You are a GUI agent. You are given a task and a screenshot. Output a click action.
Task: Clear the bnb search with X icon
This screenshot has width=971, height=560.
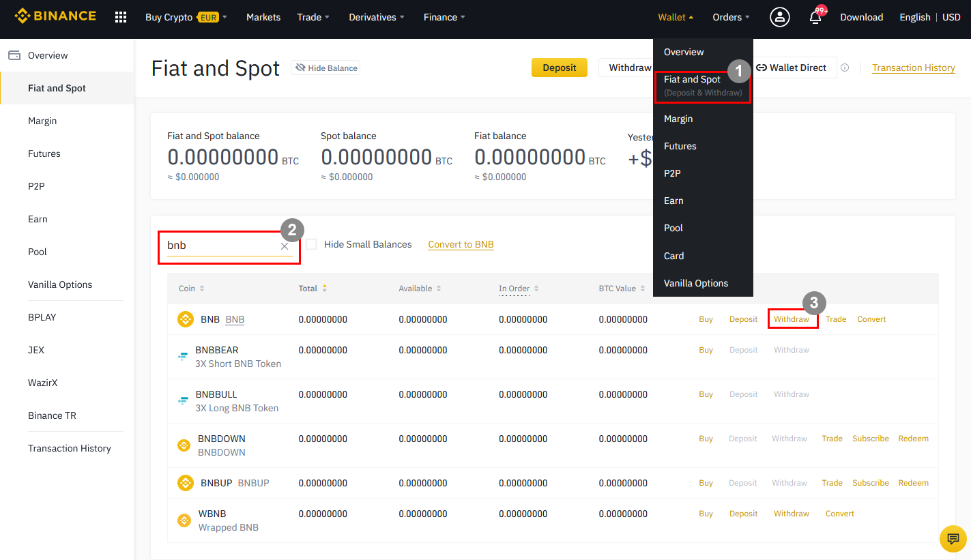coord(285,246)
